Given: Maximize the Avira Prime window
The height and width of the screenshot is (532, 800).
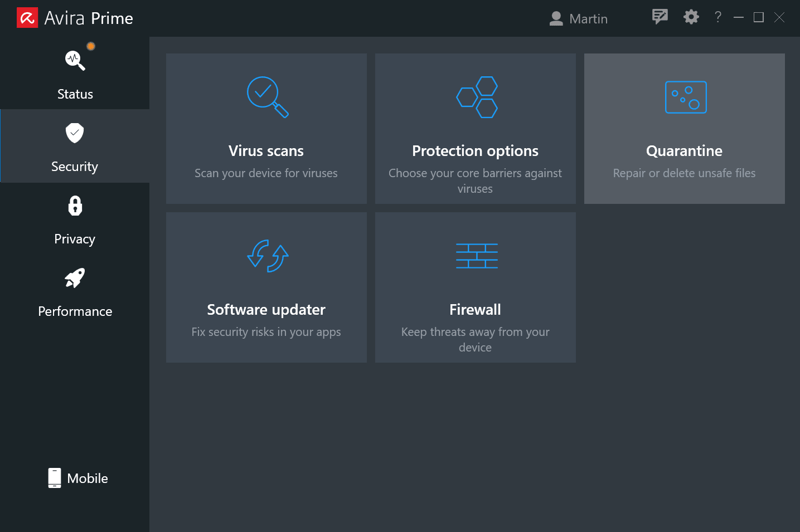Looking at the screenshot, I should coord(759,17).
